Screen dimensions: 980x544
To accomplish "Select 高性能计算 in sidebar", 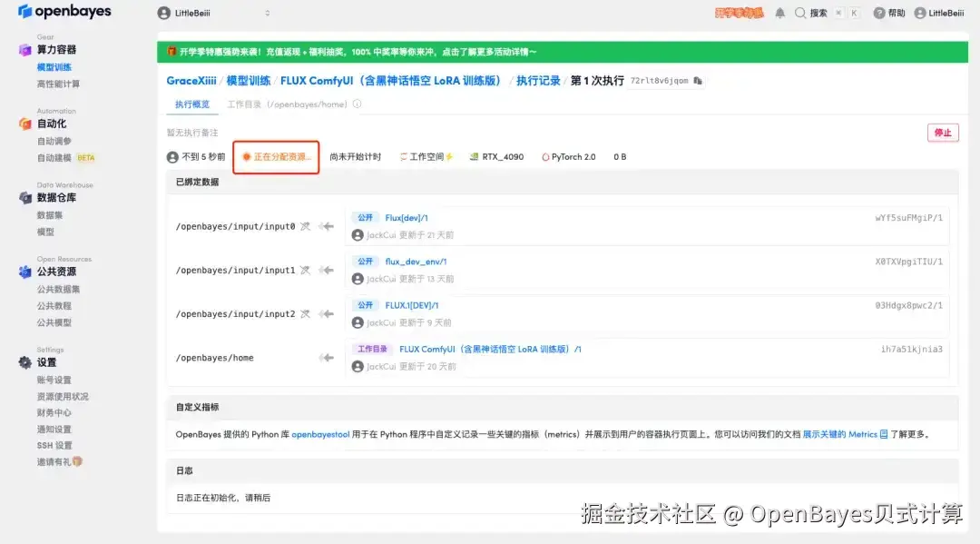I will click(58, 84).
